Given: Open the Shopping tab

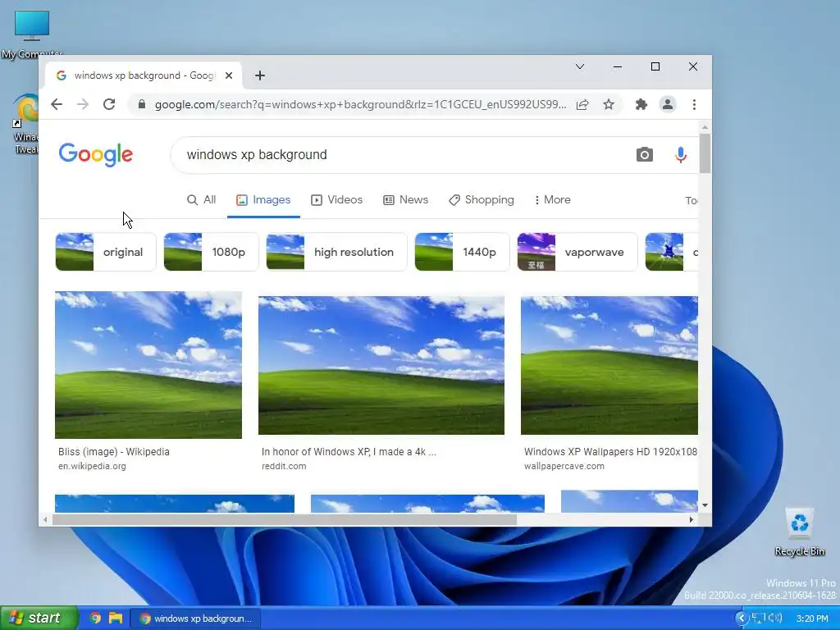Looking at the screenshot, I should [481, 200].
